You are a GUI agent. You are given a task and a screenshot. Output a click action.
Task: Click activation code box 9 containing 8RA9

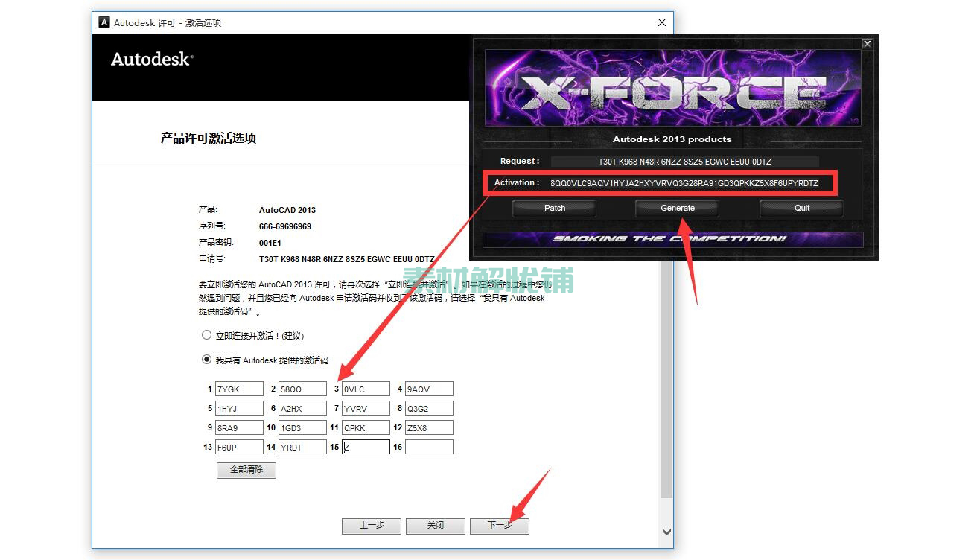point(239,427)
